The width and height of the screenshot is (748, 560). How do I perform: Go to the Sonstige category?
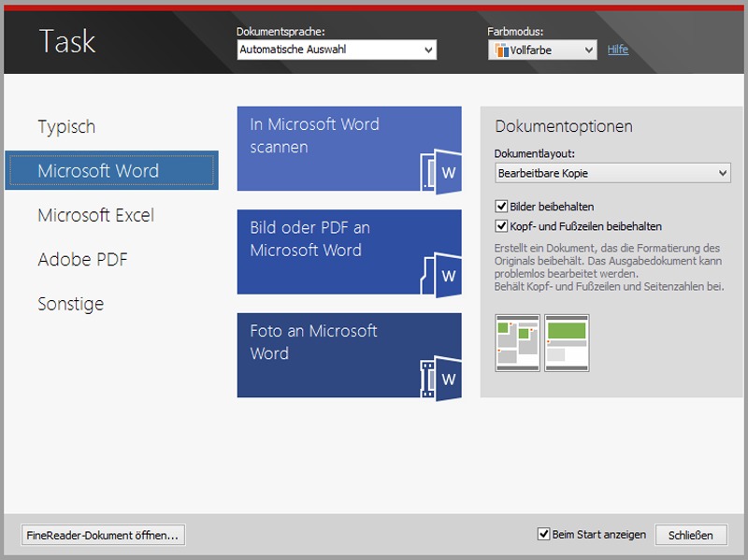pos(70,304)
